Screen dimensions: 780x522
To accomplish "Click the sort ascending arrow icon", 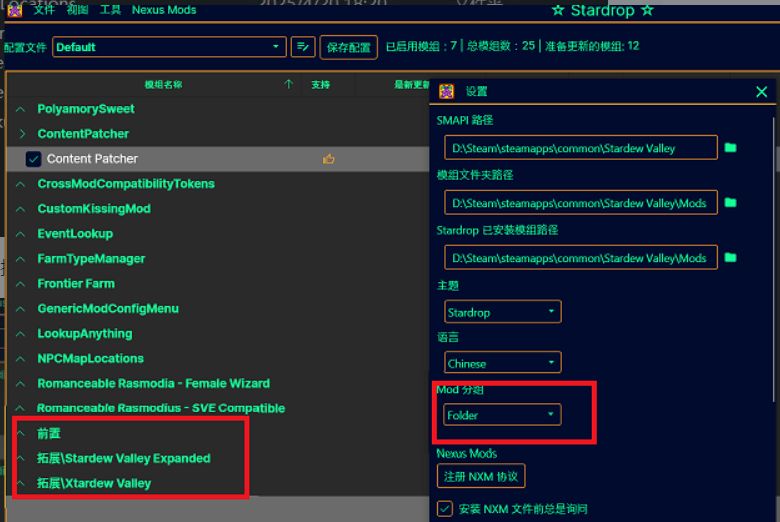I will point(289,84).
